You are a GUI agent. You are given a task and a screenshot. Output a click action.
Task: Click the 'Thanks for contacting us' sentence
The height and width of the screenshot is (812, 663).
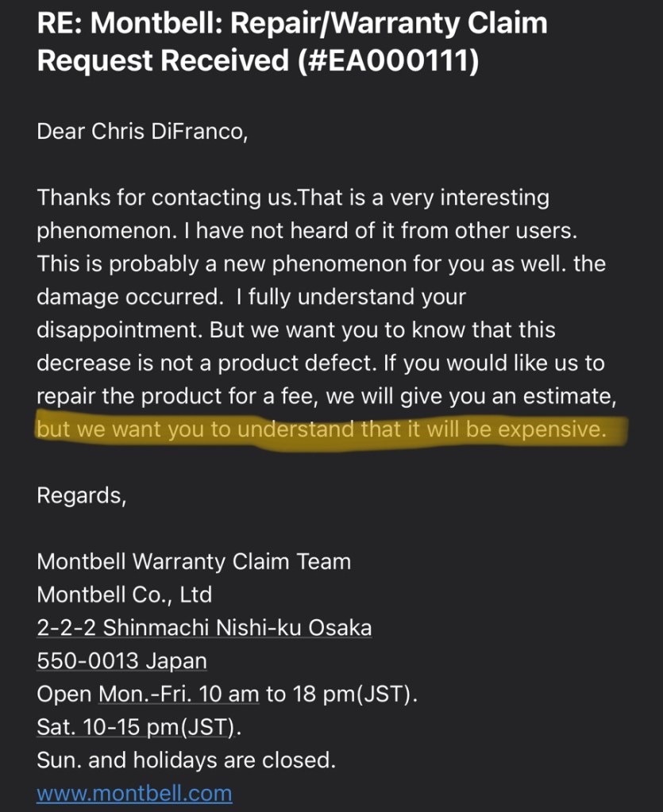point(165,197)
